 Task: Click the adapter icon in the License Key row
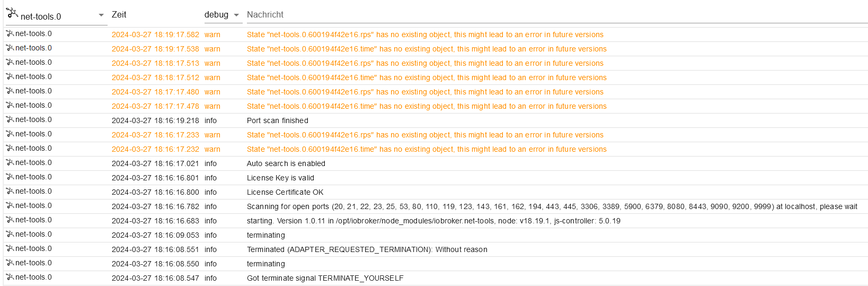pos(10,177)
